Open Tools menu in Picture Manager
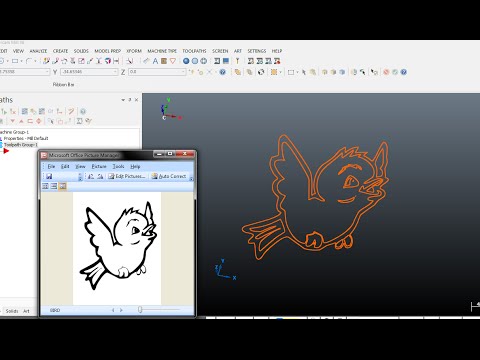Viewport: 480px width, 360px height. [x=118, y=166]
